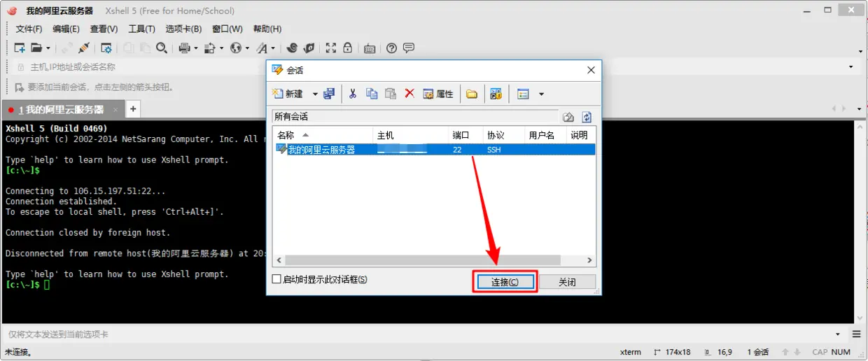
Task: Expand the font dropdown arrow in main toolbar
Action: pos(273,48)
